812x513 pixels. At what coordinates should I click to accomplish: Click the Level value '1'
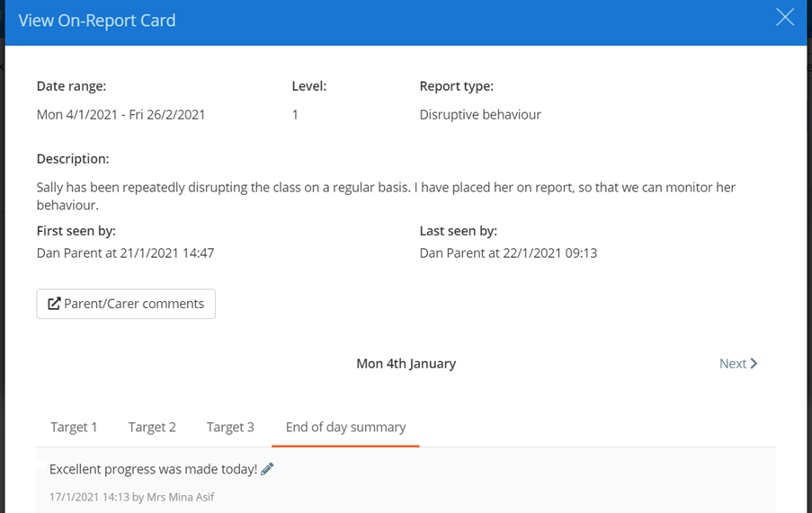[295, 114]
